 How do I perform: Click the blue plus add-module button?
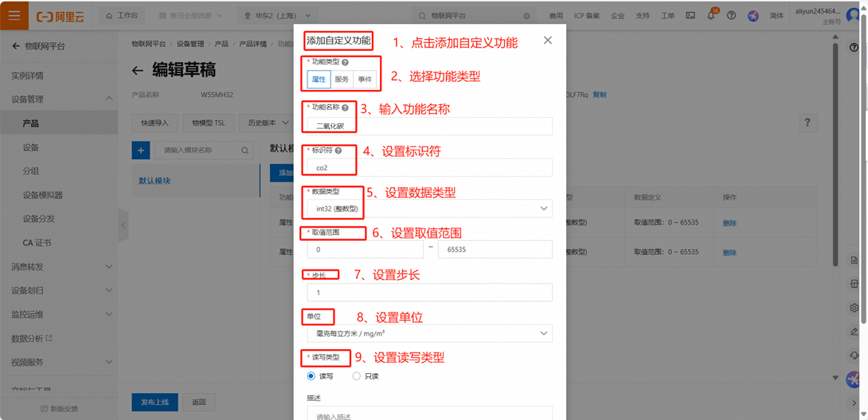tap(140, 150)
